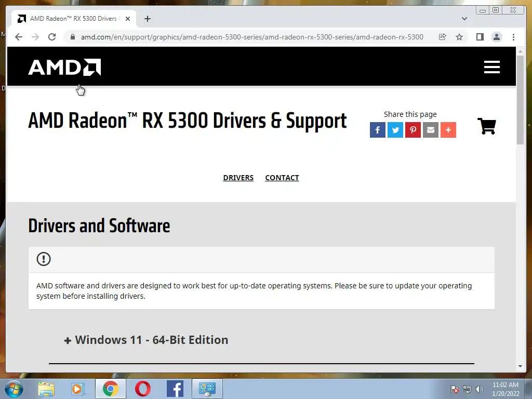
Task: Click network status tray icon
Action: (x=467, y=389)
